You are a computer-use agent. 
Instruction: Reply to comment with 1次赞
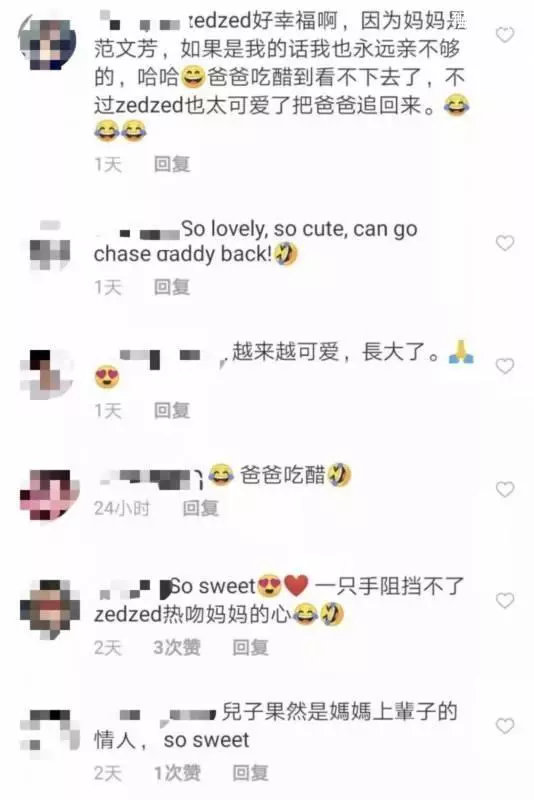[250, 773]
